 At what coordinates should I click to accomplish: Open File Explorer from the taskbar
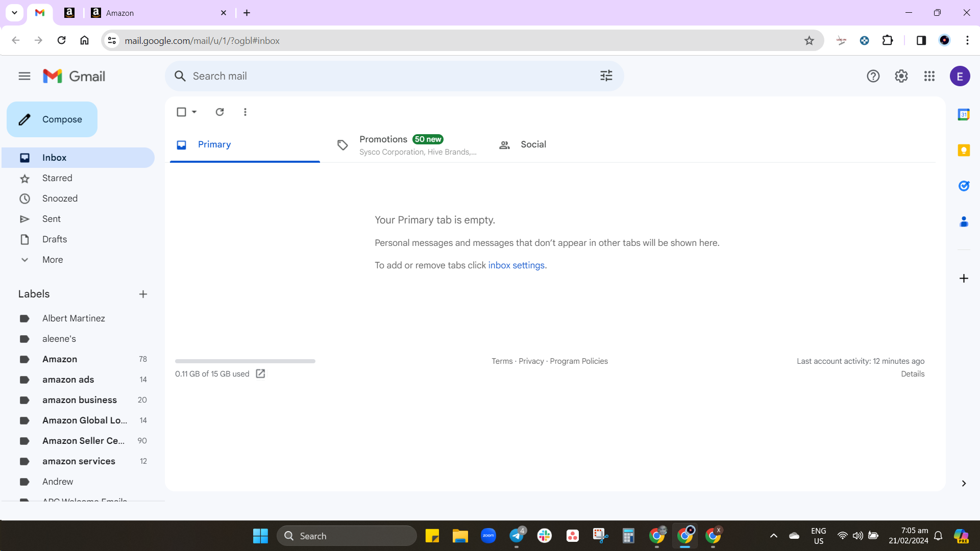coord(460,536)
